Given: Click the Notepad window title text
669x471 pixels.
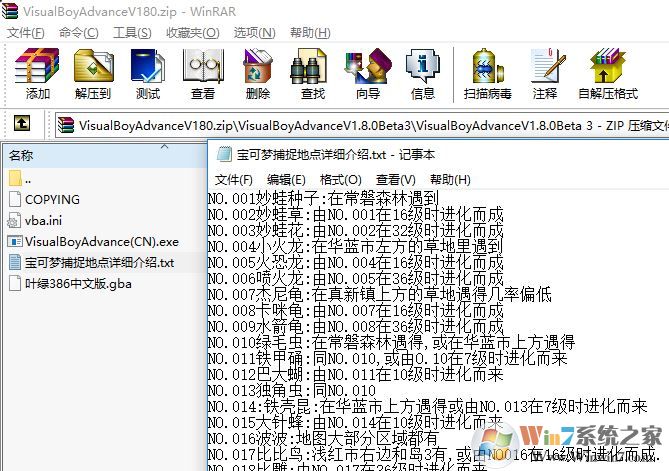Looking at the screenshot, I should click(x=336, y=154).
